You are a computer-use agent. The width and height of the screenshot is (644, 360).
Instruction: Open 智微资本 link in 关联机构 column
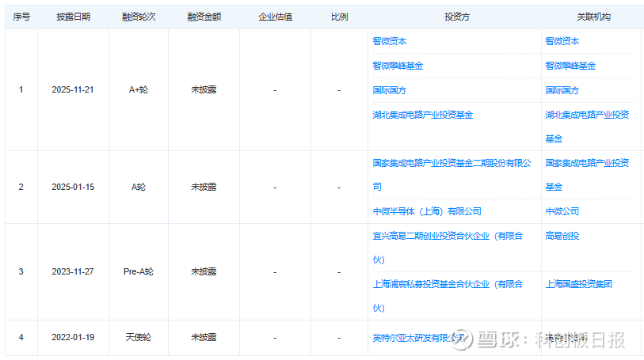tap(562, 41)
